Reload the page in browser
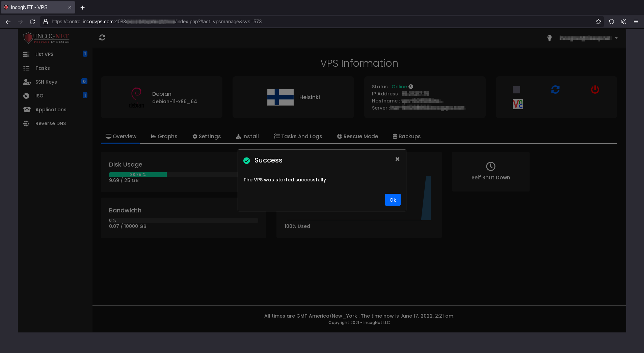Image resolution: width=644 pixels, height=353 pixels. (32, 22)
